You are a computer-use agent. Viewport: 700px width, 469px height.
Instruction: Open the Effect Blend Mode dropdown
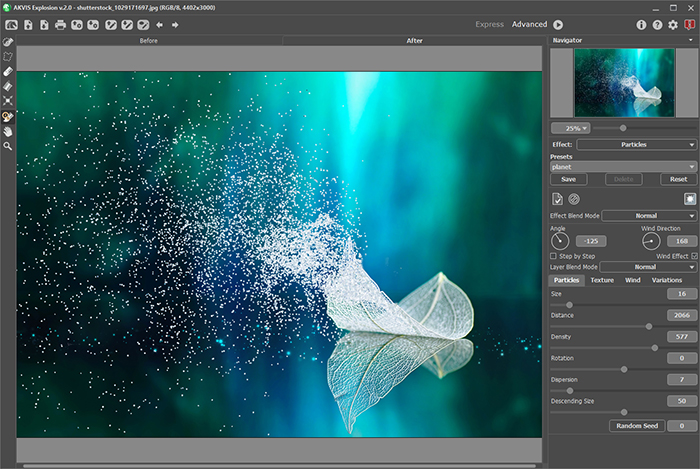coord(649,216)
